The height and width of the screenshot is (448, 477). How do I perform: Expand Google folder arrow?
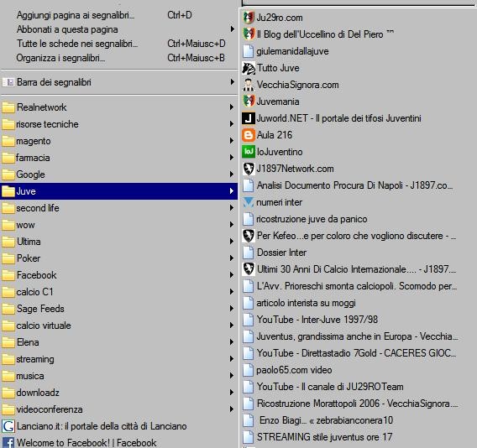click(x=232, y=175)
